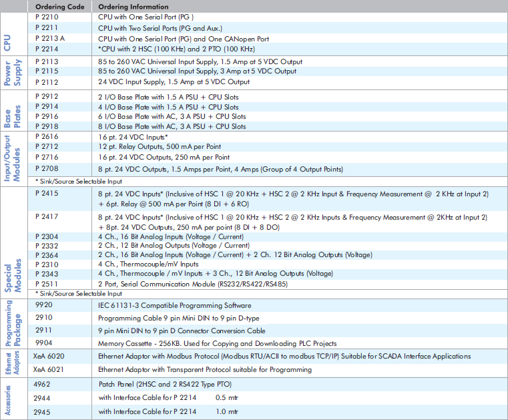The height and width of the screenshot is (420, 508).
Task: Select accessory code 2945
Action: tap(44, 411)
